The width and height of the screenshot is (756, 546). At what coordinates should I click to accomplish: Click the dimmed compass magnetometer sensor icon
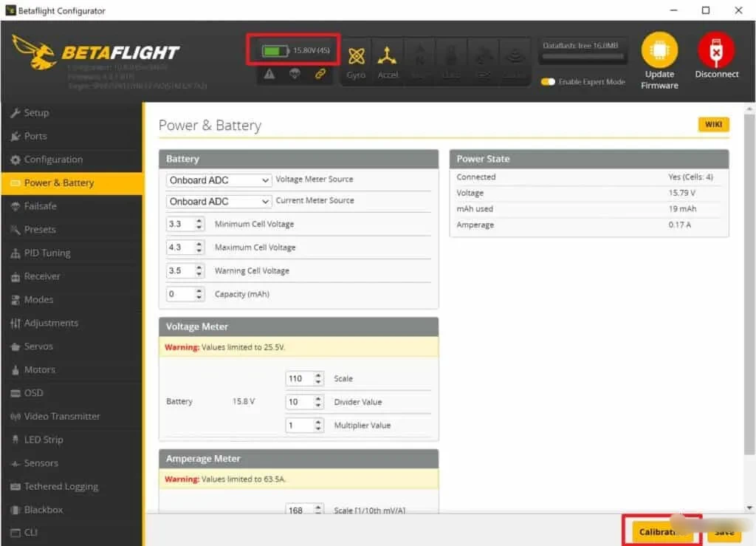419,57
